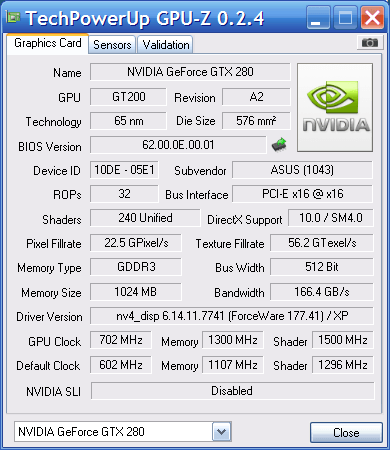Click the NVIDIA SLI Disabled field

(232, 391)
